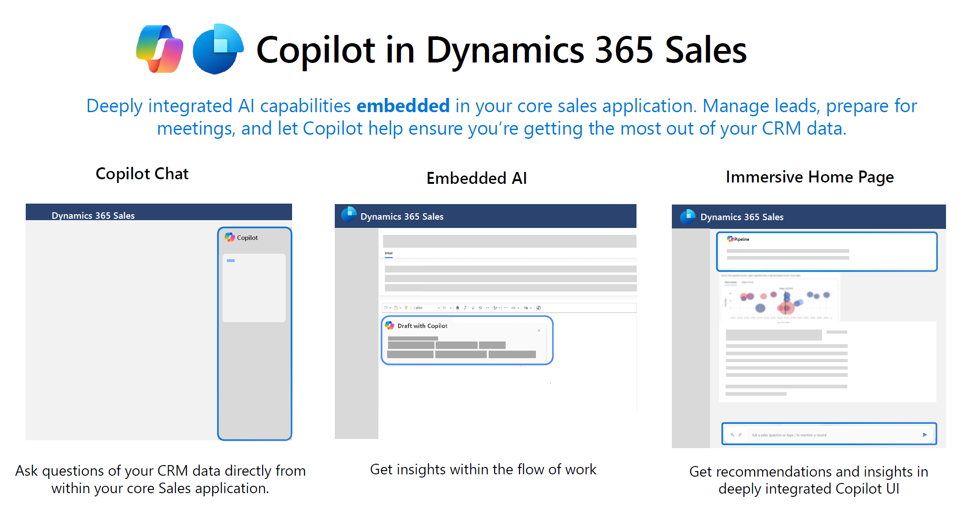This screenshot has width=980, height=512.
Task: Click the Dynamics 365 Sales logo above Embedded AI
Action: click(x=349, y=215)
